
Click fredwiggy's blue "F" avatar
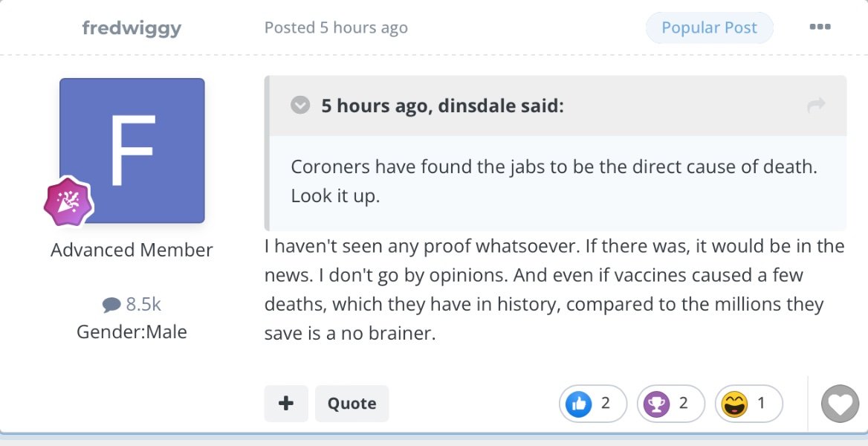(x=132, y=150)
